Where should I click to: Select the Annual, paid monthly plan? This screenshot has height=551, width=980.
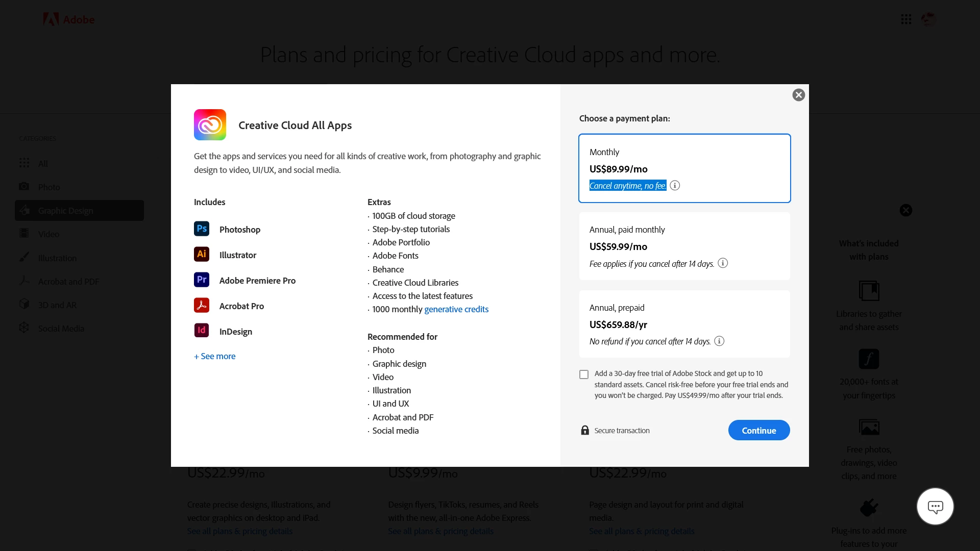684,246
